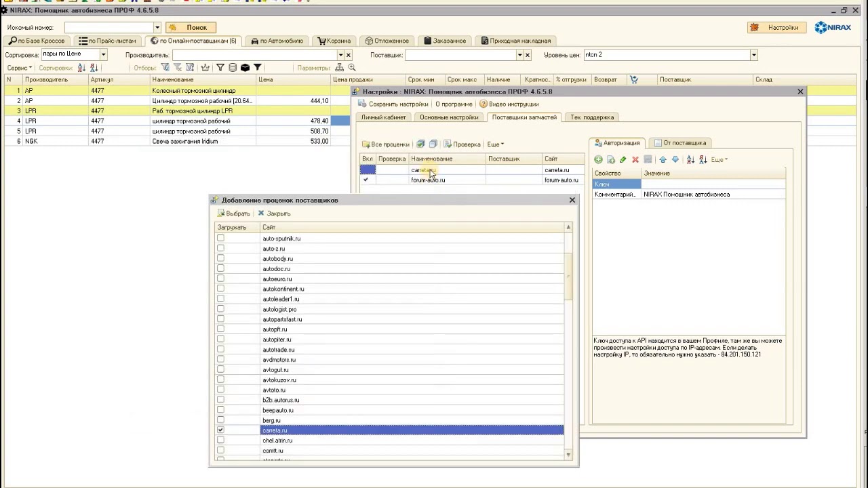Open the Производитель dropdown arrow
The height and width of the screenshot is (488, 868).
(x=340, y=55)
